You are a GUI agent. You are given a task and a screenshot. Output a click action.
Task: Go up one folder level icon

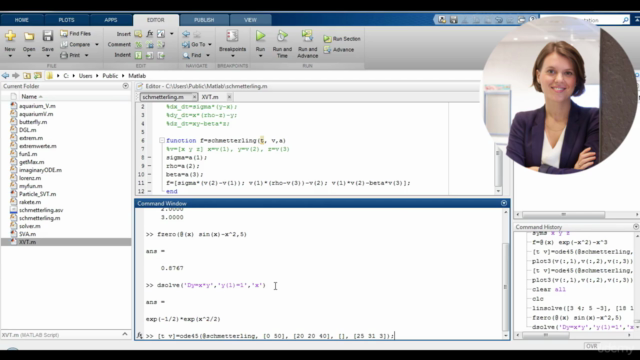(27, 76)
